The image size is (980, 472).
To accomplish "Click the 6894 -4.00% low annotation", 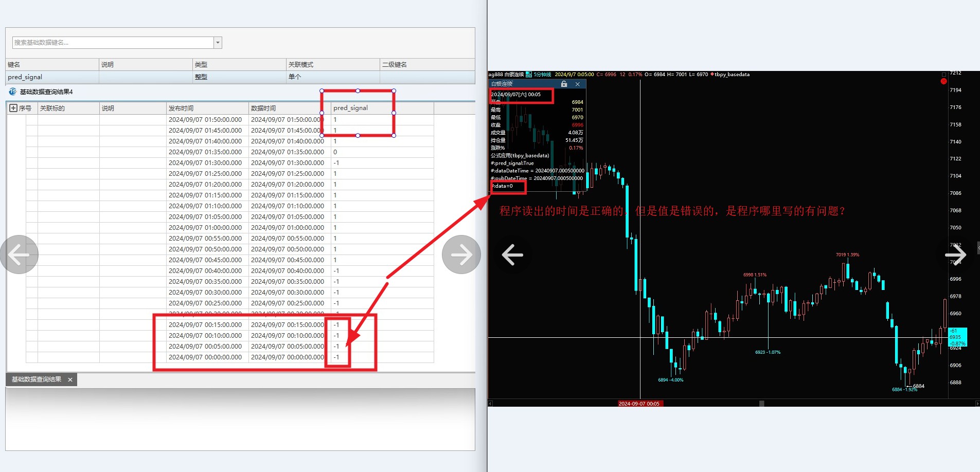I will 671,380.
